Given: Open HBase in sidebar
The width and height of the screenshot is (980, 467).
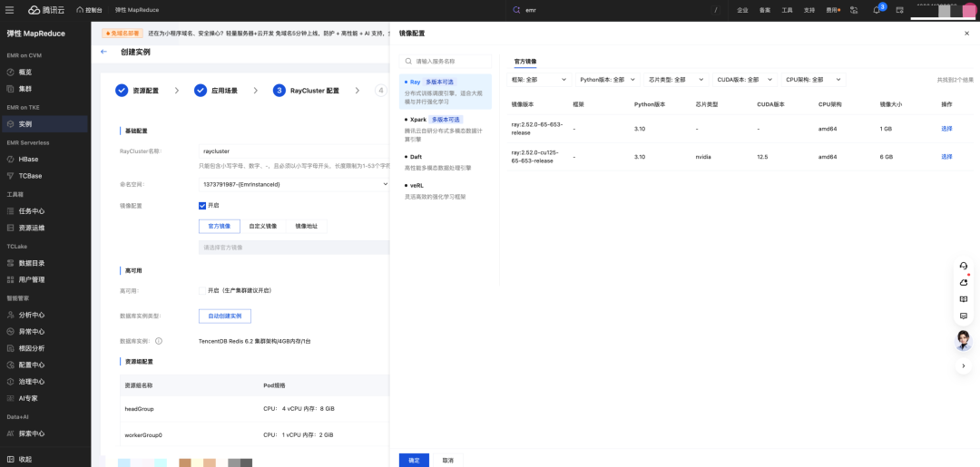Looking at the screenshot, I should click(x=29, y=160).
